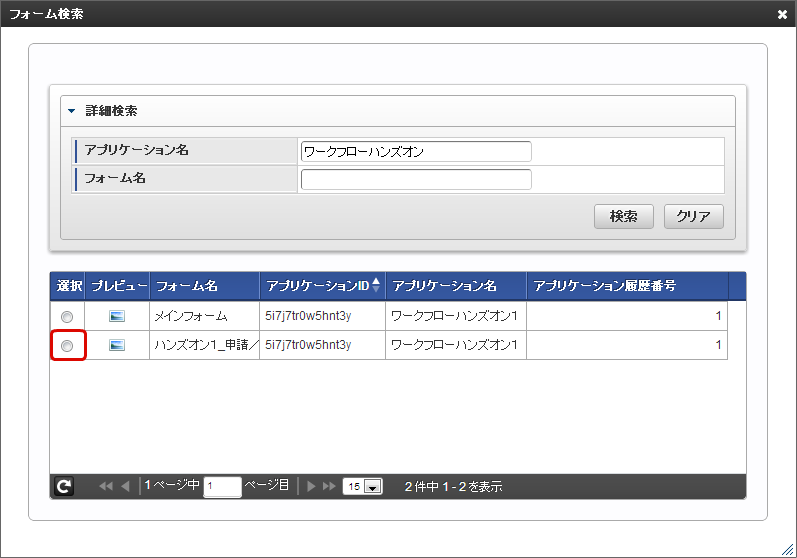Image resolution: width=797 pixels, height=558 pixels.
Task: Sort by アプリケーション名 column header
Action: click(x=444, y=286)
